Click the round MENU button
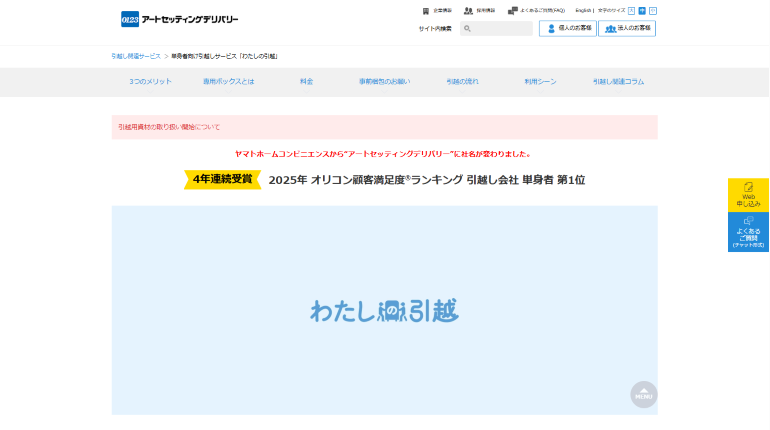 644,395
